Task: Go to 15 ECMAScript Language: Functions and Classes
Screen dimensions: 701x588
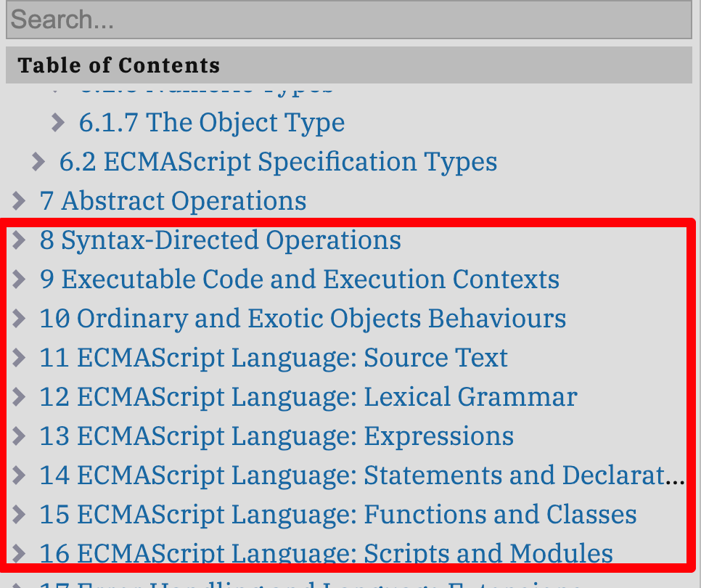Action: click(338, 514)
